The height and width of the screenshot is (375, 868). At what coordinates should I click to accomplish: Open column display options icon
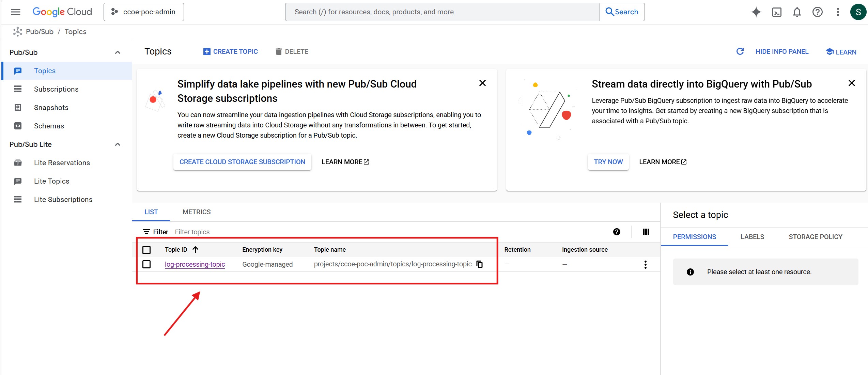[646, 232]
